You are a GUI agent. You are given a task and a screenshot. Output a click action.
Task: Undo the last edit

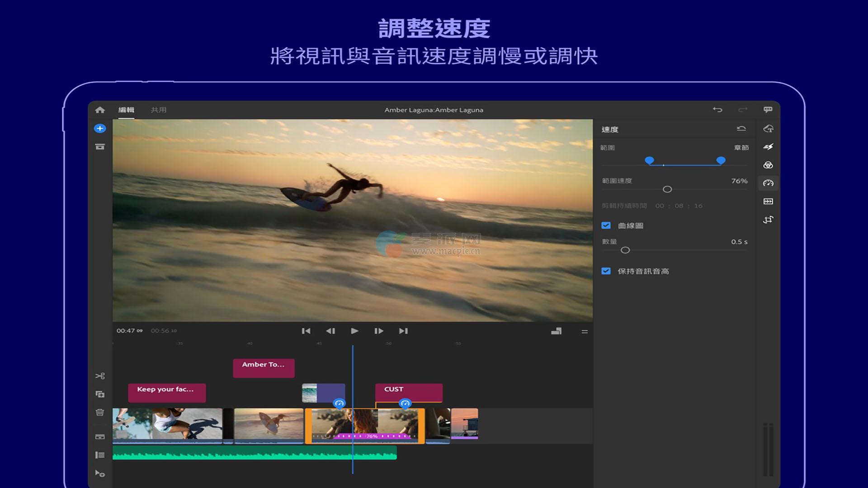pyautogui.click(x=717, y=110)
